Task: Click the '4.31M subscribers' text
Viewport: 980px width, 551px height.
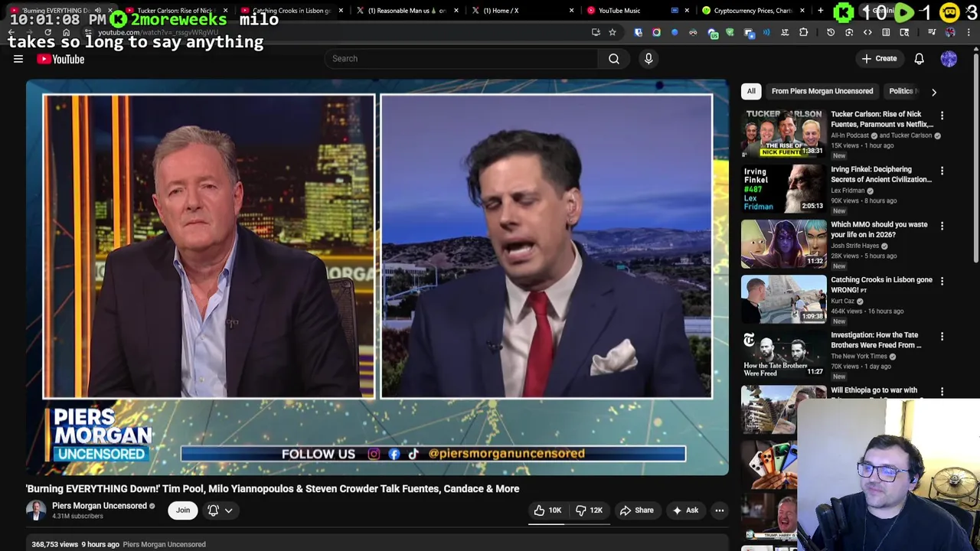Action: click(77, 517)
